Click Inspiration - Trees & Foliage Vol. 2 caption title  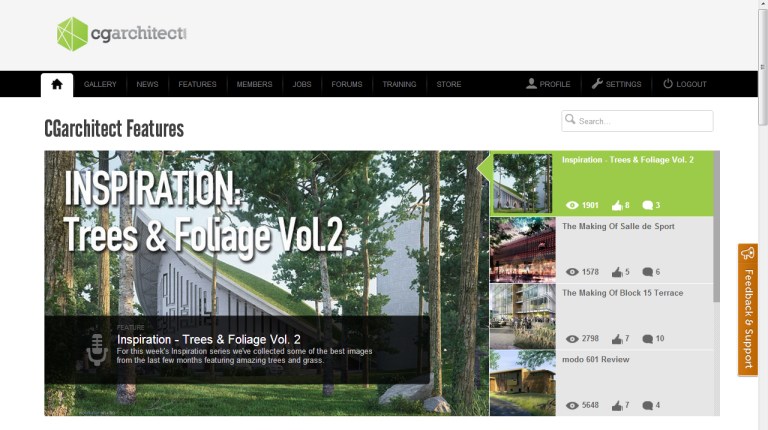tap(209, 339)
